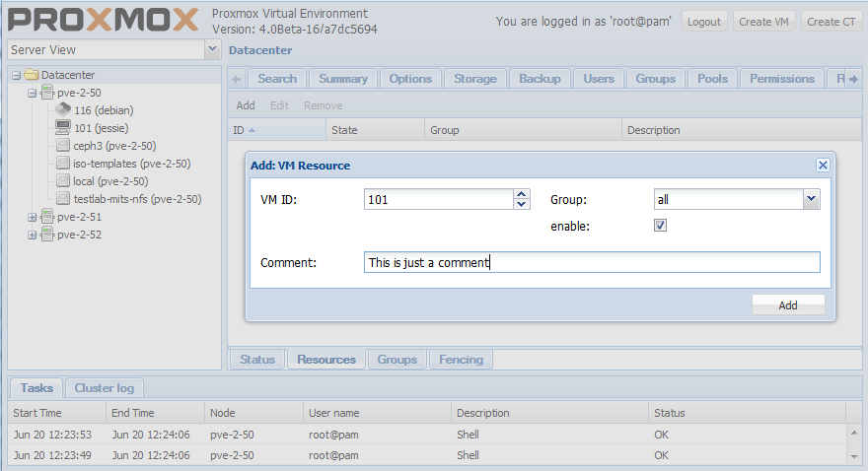This screenshot has width=868, height=471.
Task: Open the Options tab
Action: [410, 79]
